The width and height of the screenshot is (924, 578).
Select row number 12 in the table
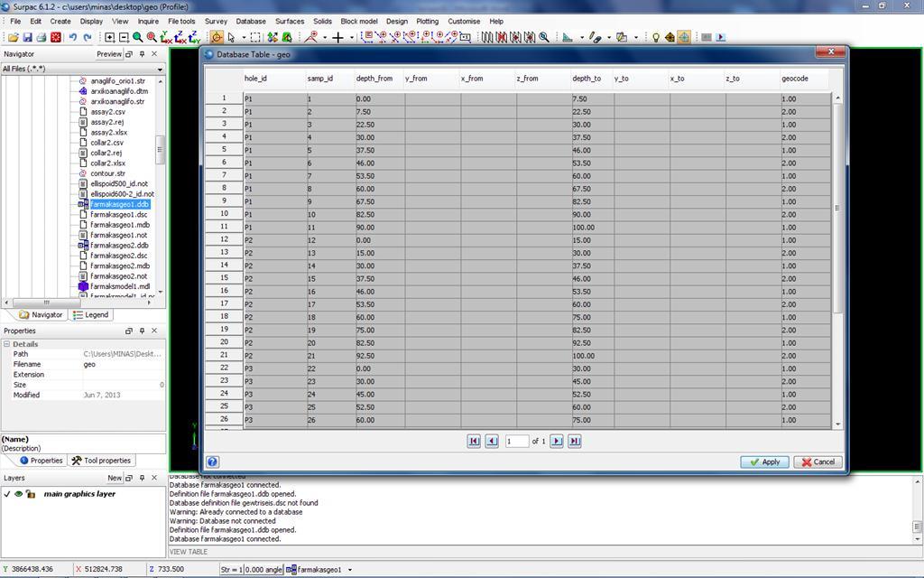click(224, 238)
